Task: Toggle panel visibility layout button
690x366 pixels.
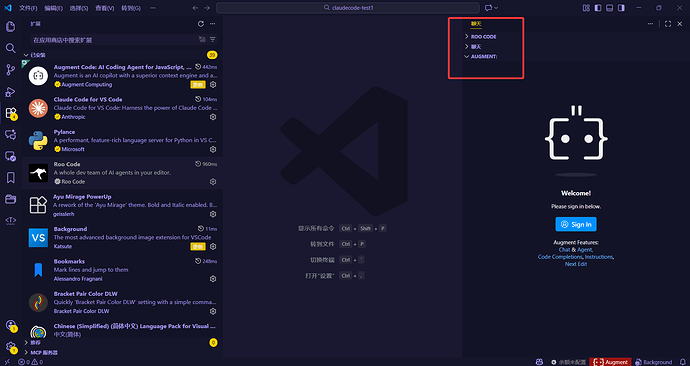Action: pyautogui.click(x=609, y=8)
